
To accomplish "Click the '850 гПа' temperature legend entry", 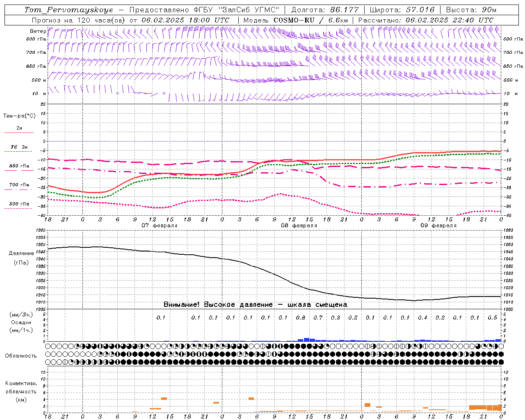I will pyautogui.click(x=19, y=166).
